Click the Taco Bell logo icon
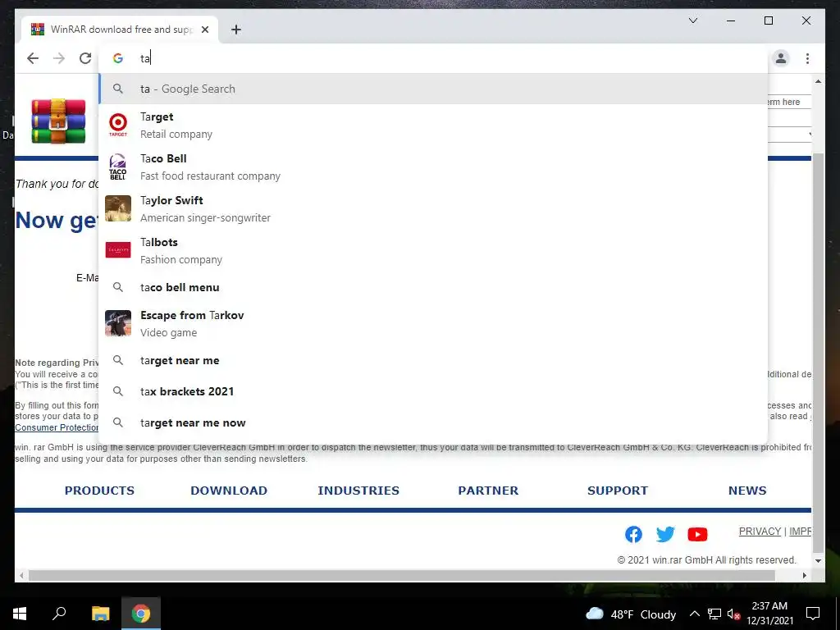Screen dimensions: 840x630 118,167
